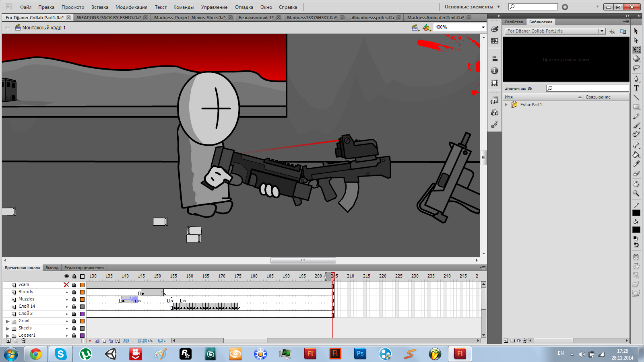Expand the Looser1 layer folder

tap(8, 335)
